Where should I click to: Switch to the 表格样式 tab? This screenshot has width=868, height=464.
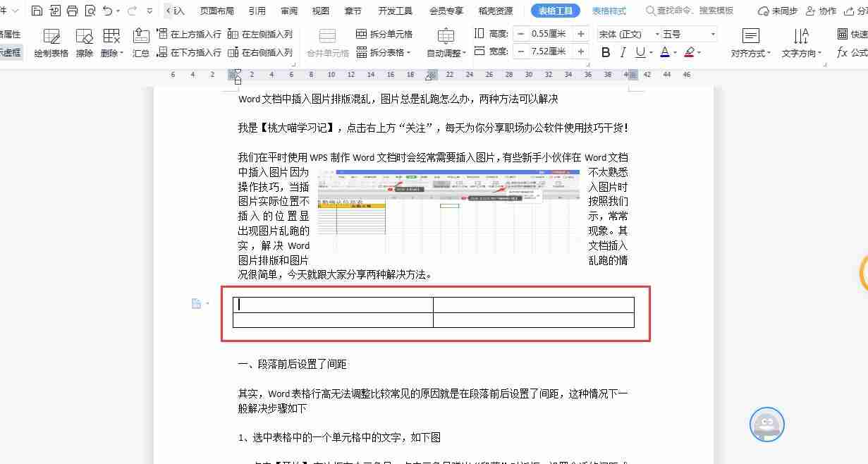[609, 11]
